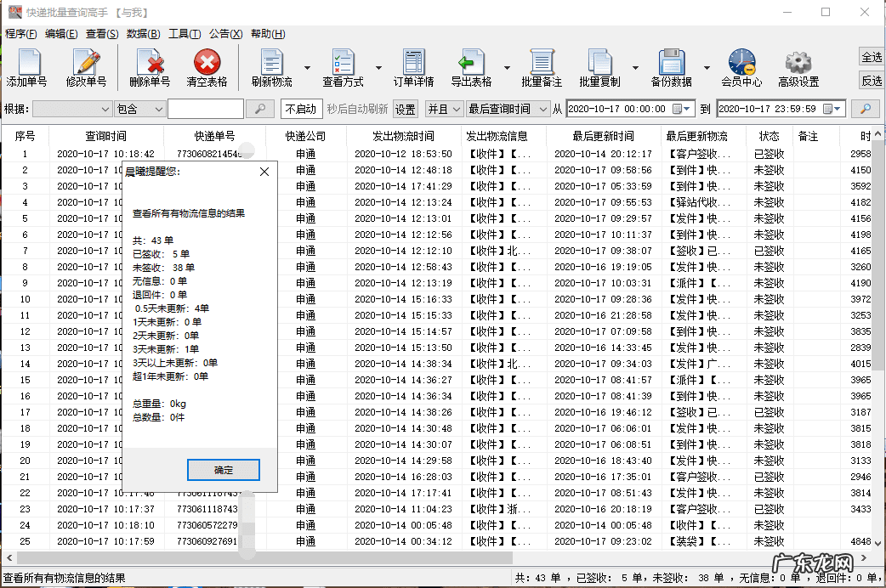Screen dimensions: 886x588
Task: Click the search keyword input field
Action: [205, 109]
